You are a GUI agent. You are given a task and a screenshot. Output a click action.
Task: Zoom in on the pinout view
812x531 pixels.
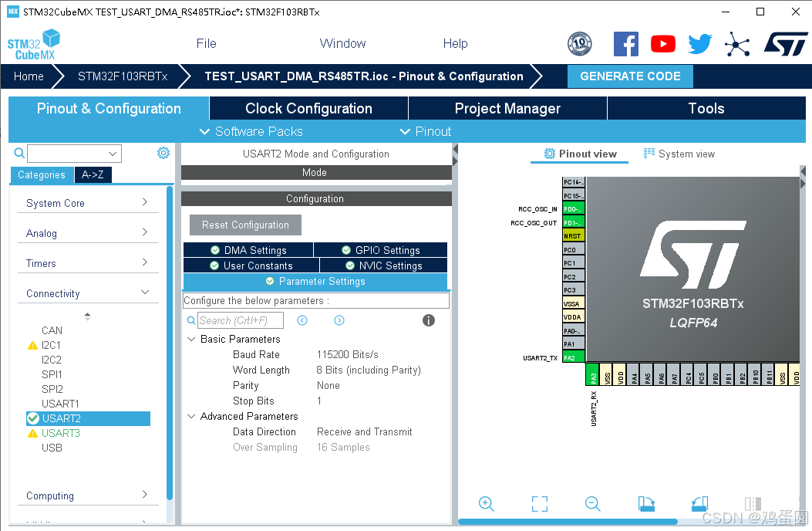(487, 503)
